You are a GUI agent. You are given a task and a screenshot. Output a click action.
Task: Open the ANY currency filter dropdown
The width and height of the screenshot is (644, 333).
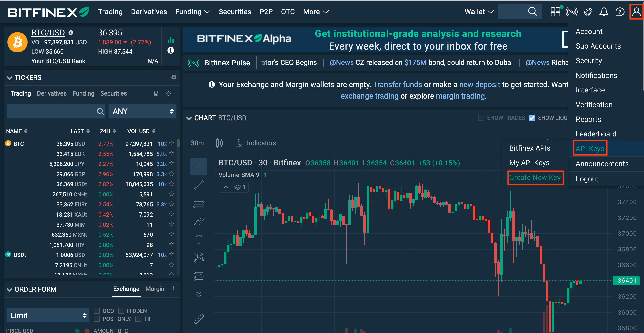pyautogui.click(x=142, y=111)
